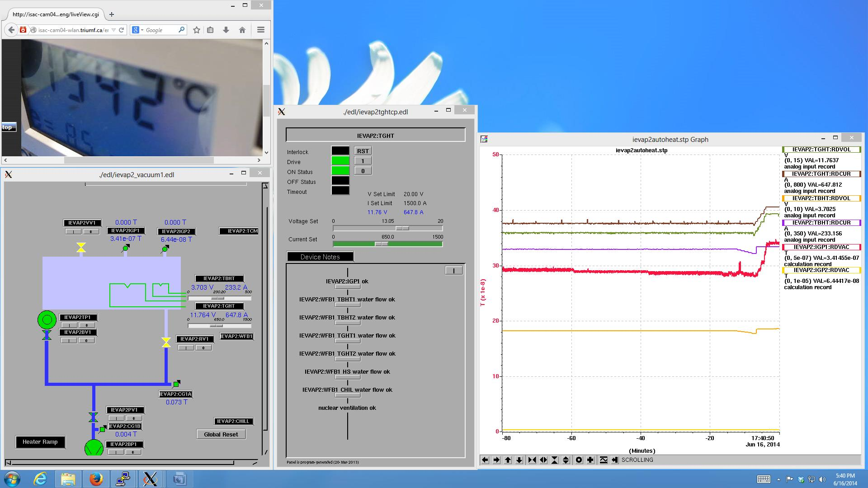Click the volume icon in system tray
The height and width of the screenshot is (488, 868).
(822, 479)
